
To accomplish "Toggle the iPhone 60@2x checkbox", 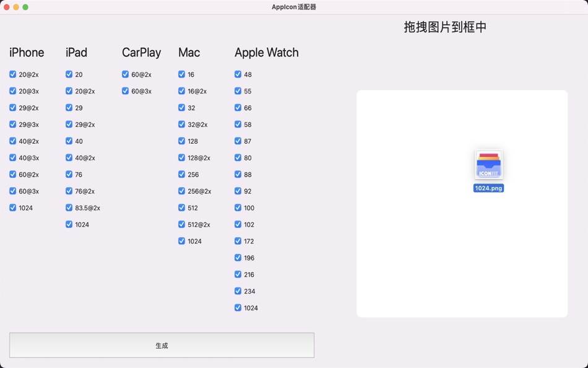I will coord(13,174).
